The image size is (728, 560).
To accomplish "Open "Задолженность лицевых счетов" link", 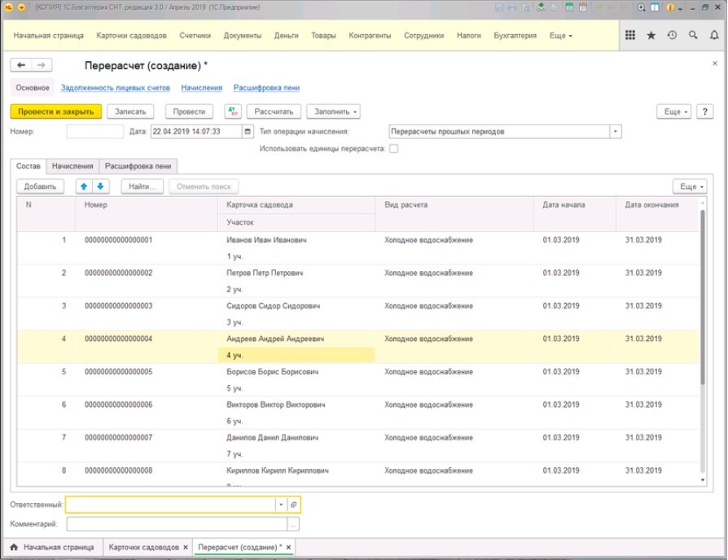I will [115, 88].
